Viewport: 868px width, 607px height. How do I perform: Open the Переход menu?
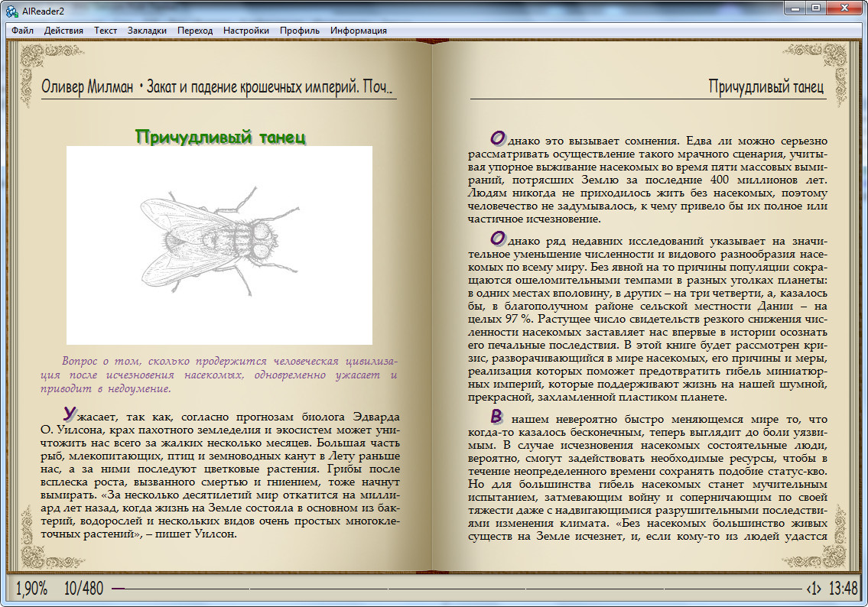[x=195, y=31]
